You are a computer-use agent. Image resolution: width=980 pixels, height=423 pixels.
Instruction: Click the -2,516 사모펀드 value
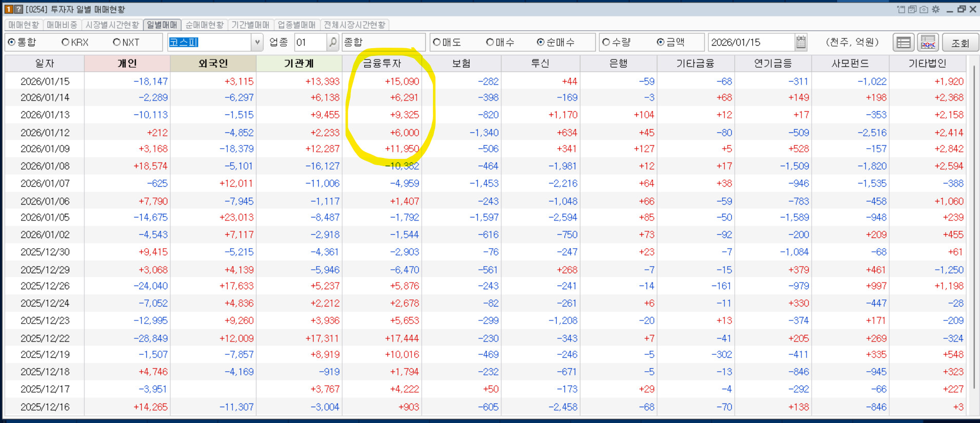coord(872,133)
